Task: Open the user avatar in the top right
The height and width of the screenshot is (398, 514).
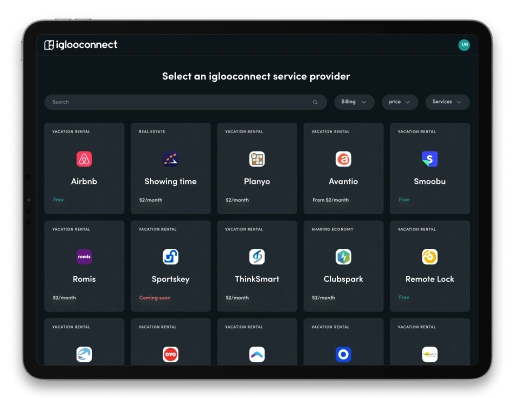Action: 464,45
